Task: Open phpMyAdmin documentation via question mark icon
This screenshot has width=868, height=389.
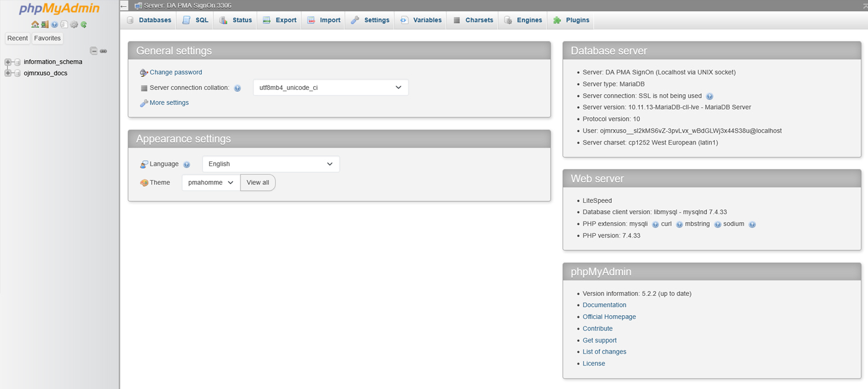Action: click(55, 24)
